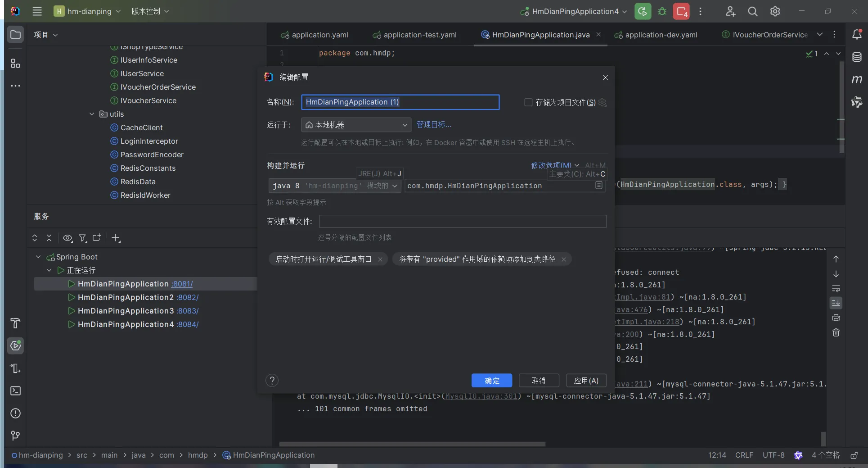Image resolution: width=868 pixels, height=468 pixels.
Task: Open the main hamburger menu
Action: tap(37, 11)
